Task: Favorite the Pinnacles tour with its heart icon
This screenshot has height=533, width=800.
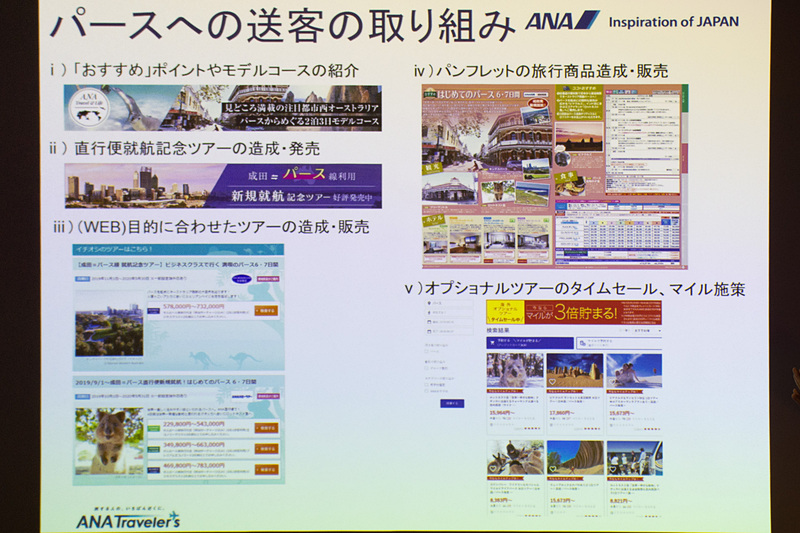Action: pos(552,382)
